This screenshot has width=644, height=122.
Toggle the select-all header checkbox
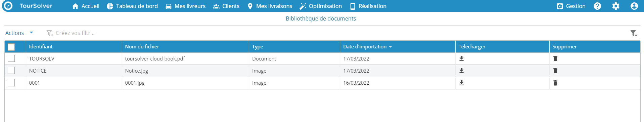click(11, 47)
